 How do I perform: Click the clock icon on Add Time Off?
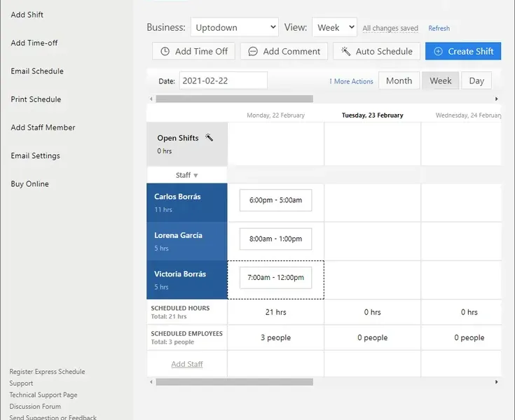[x=165, y=51]
